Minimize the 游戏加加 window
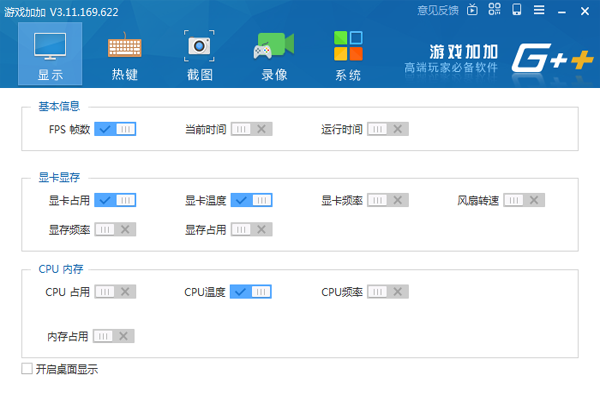The image size is (600, 400). pyautogui.click(x=562, y=11)
